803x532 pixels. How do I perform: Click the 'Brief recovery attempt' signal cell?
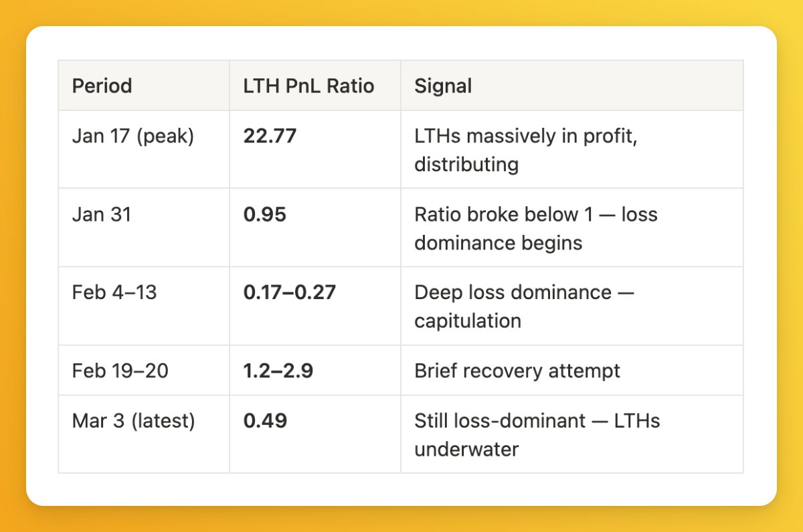pyautogui.click(x=517, y=371)
